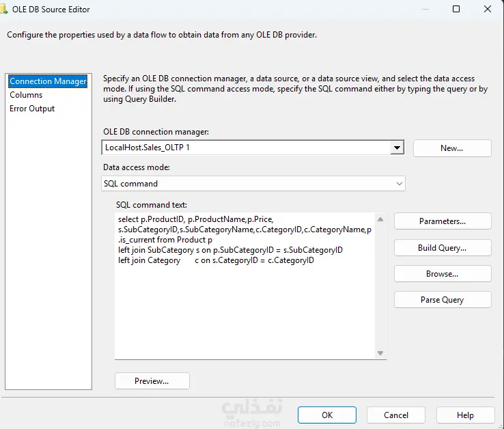Open the Data access mode dropdown
The width and height of the screenshot is (504, 429).
(x=253, y=184)
